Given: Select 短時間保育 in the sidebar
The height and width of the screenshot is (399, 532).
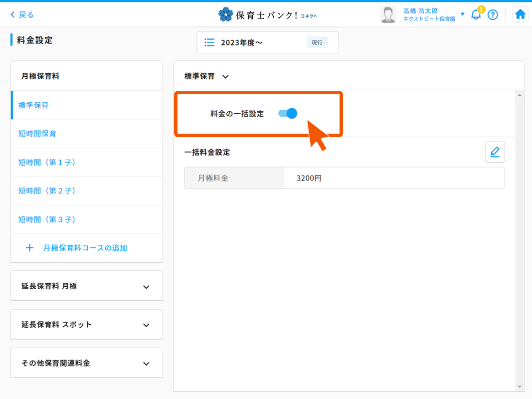Looking at the screenshot, I should (37, 134).
